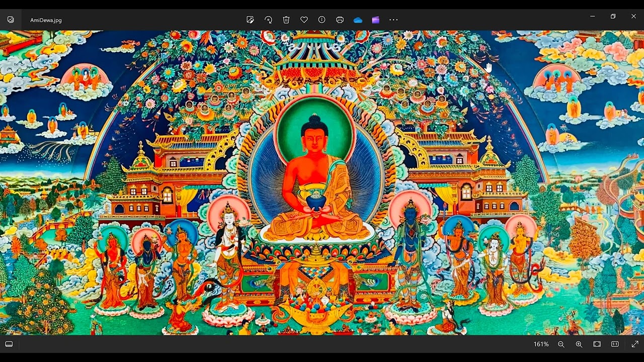Zoom in with the plus magnifier
The width and height of the screenshot is (644, 362).
[579, 344]
